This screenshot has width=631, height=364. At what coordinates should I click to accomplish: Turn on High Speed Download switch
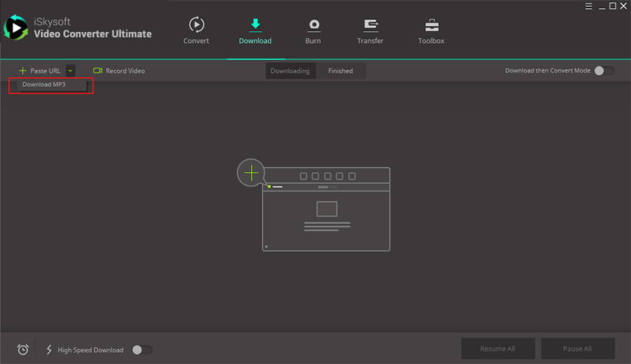click(x=142, y=349)
